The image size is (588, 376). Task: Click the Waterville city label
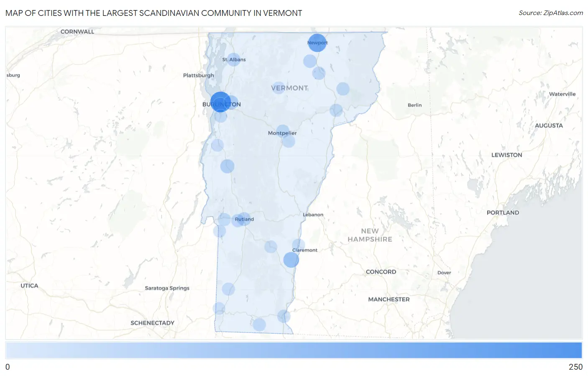coord(562,94)
